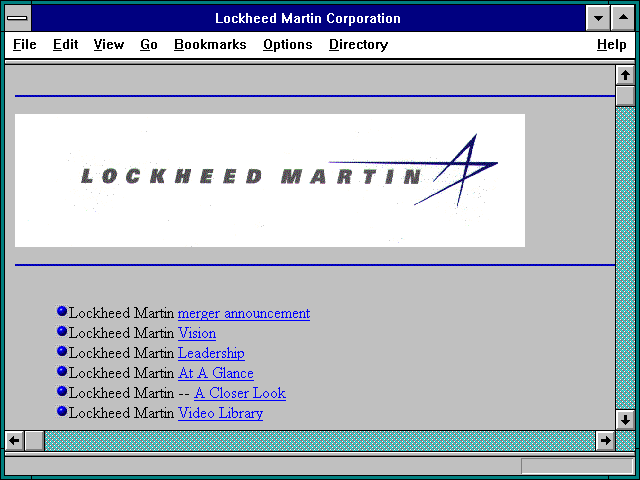Click the vertical scrollbar track below the thumb

point(625,258)
